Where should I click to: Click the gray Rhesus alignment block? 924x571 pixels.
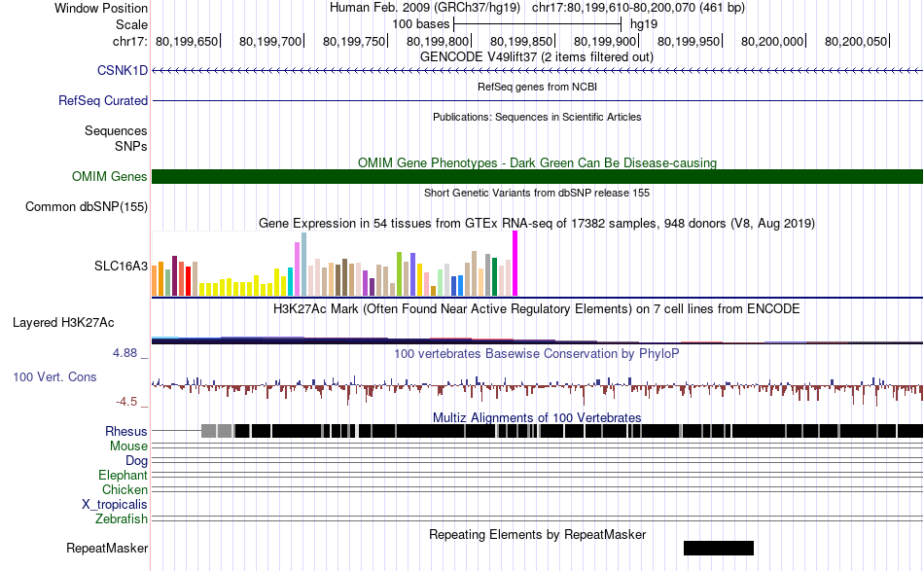(x=208, y=431)
